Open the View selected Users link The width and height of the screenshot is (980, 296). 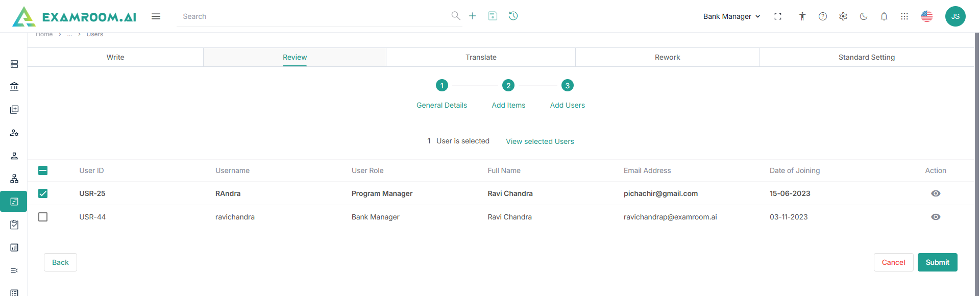[x=540, y=141]
